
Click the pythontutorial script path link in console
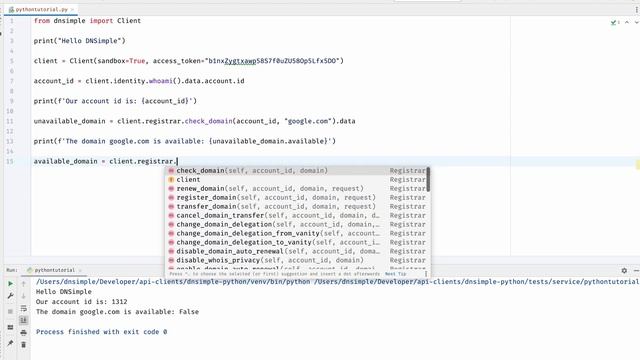[477, 282]
